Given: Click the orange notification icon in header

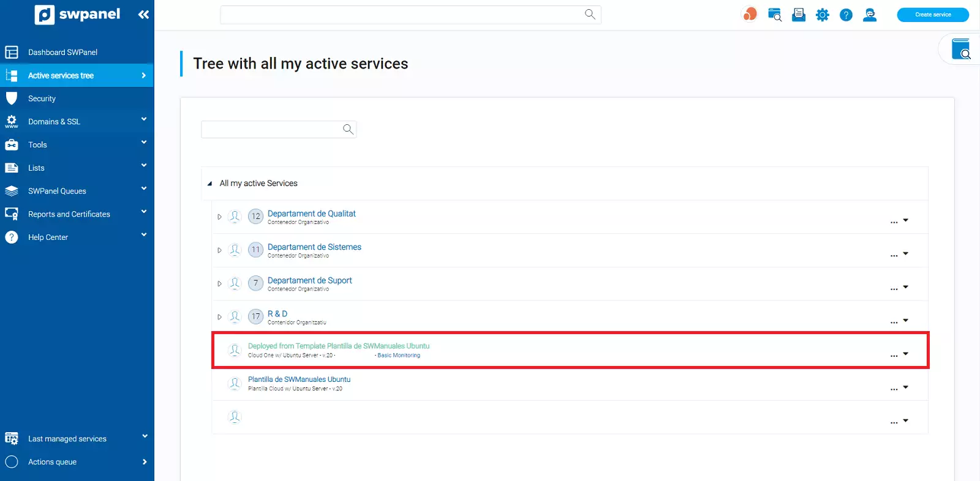Looking at the screenshot, I should tap(750, 14).
